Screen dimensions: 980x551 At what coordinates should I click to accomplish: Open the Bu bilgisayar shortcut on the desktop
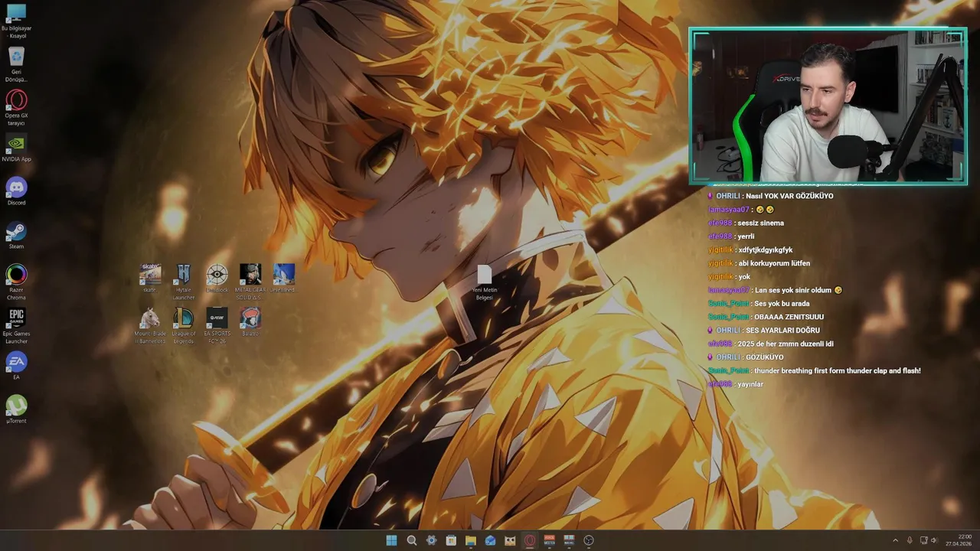click(16, 21)
